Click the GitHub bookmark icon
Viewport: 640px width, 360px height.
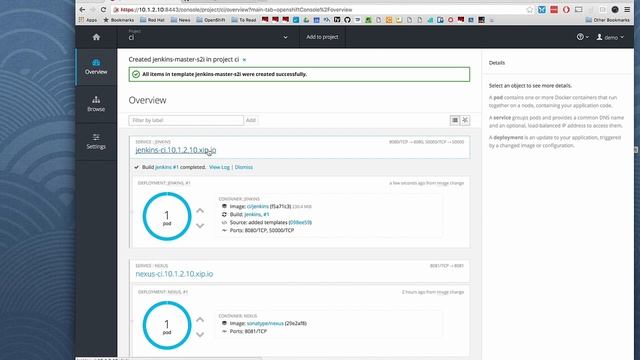click(x=347, y=20)
